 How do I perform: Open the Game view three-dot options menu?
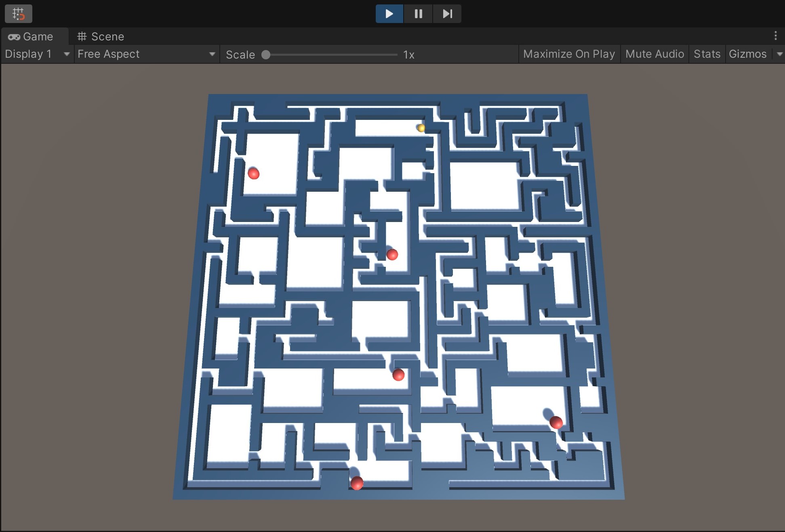pos(776,36)
